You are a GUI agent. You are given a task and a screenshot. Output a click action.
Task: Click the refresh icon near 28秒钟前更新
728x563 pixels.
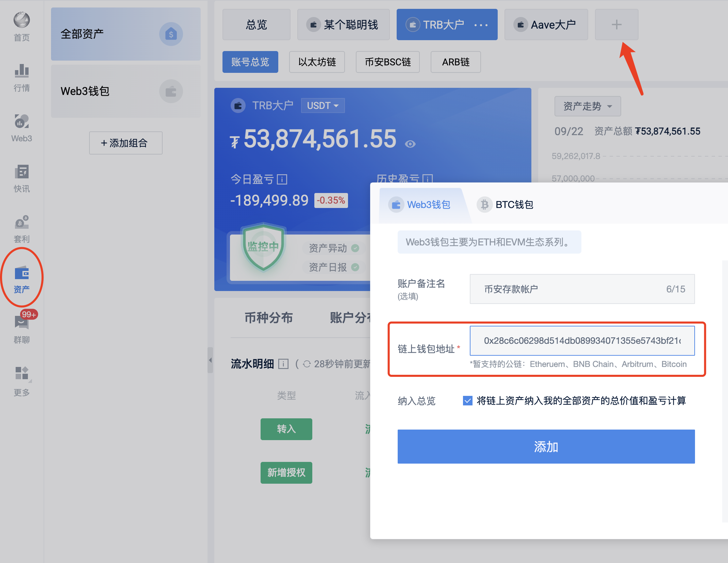[307, 364]
